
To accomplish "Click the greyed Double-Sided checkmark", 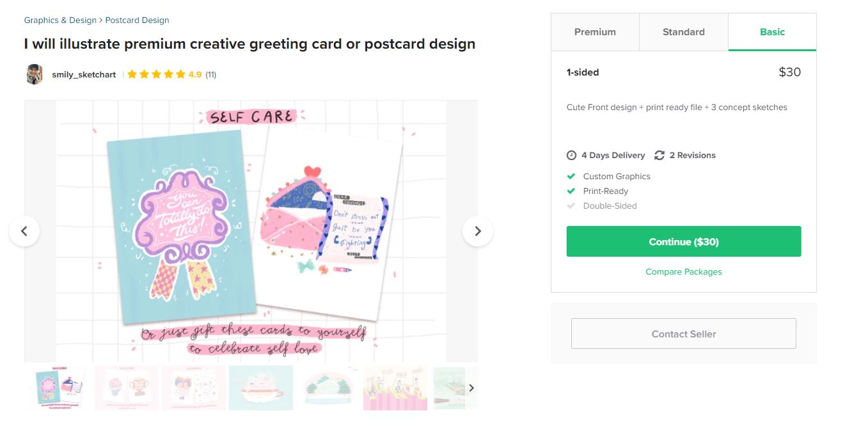I will coord(571,206).
